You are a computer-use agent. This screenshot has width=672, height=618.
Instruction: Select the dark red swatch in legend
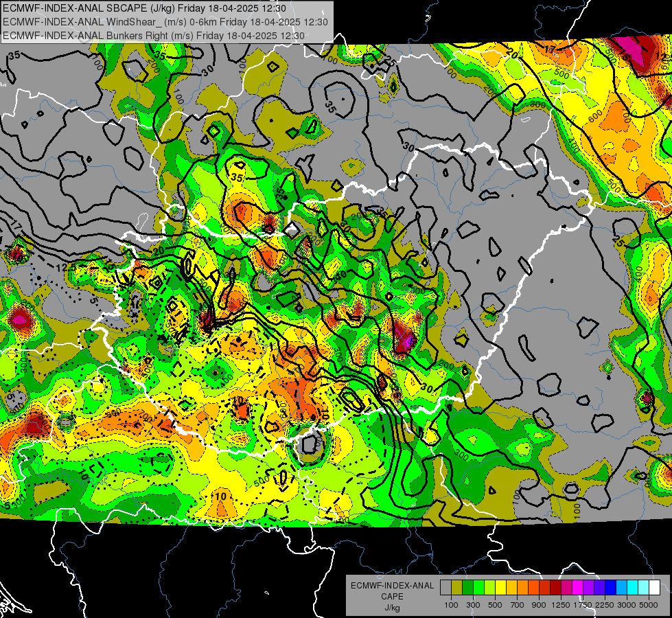click(556, 588)
